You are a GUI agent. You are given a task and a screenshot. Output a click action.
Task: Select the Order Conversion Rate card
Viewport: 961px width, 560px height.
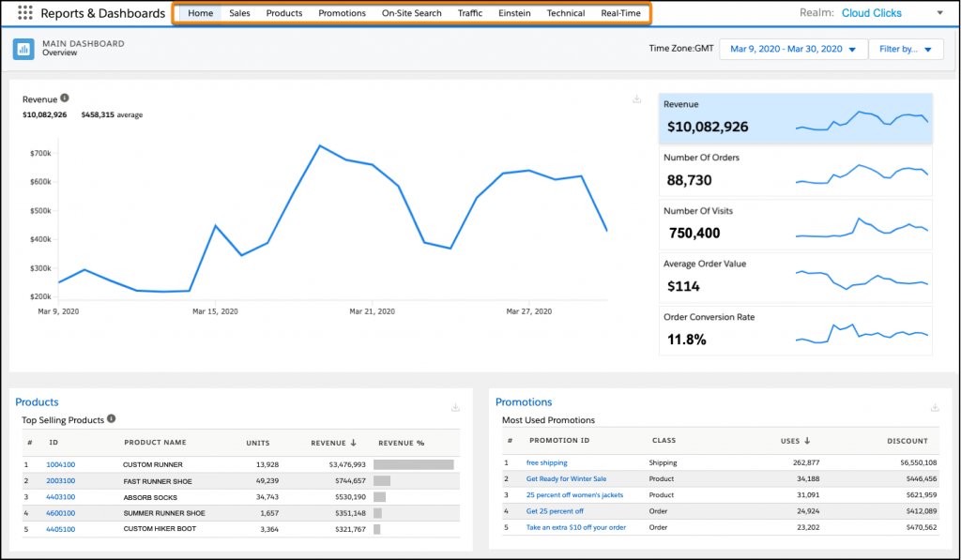(796, 331)
